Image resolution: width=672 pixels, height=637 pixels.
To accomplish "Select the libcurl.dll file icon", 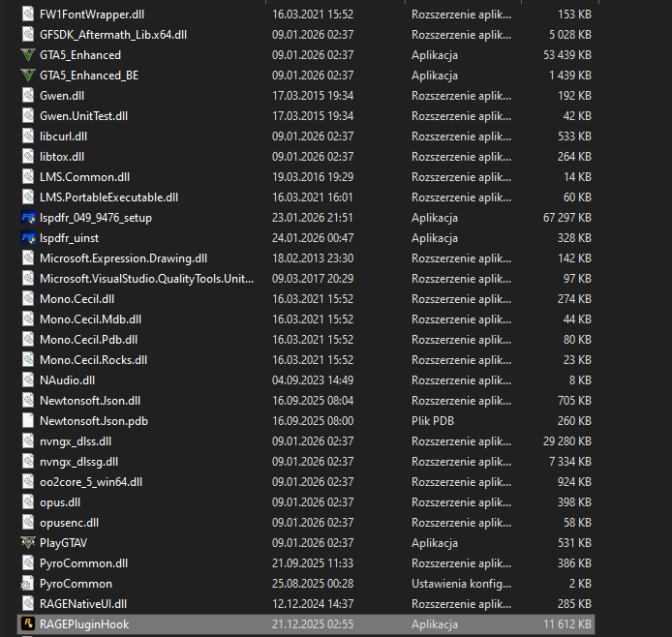I will point(28,136).
